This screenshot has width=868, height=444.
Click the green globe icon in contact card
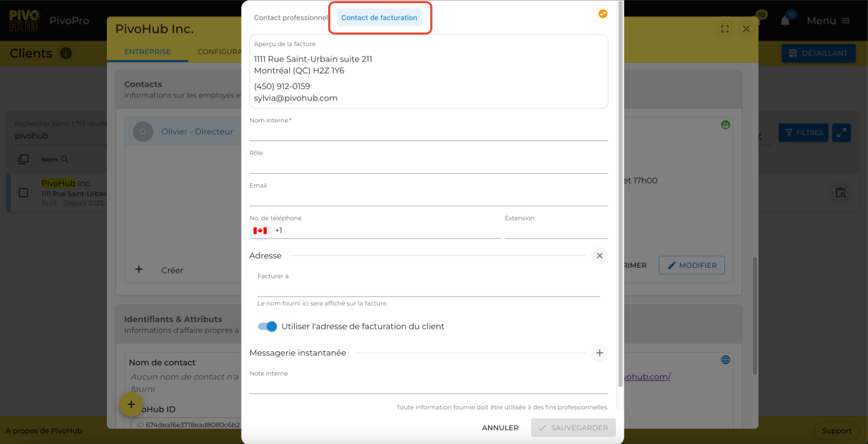(725, 125)
